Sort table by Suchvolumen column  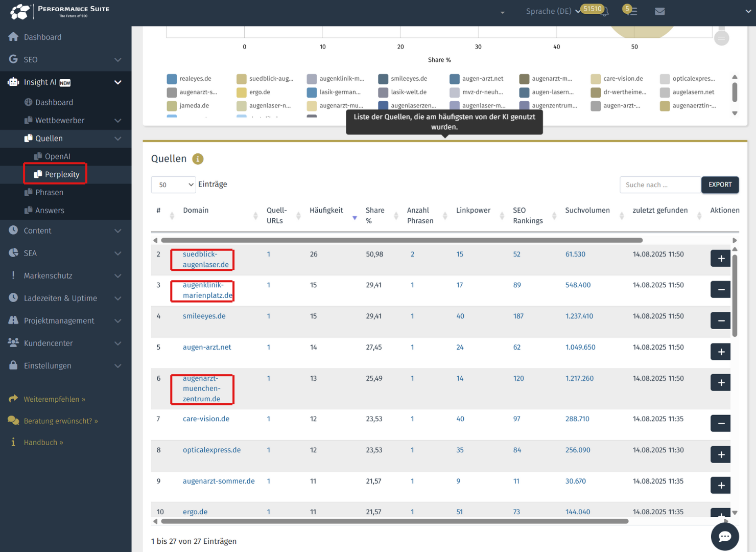tap(622, 216)
